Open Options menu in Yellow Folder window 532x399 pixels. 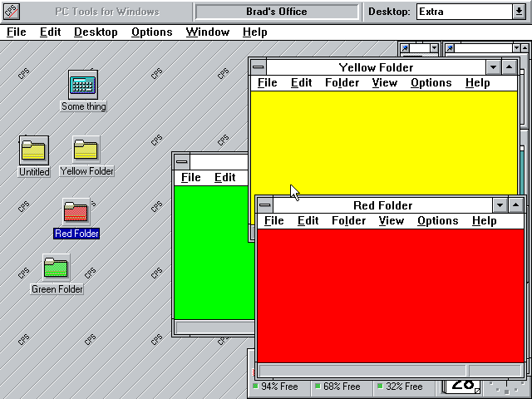click(431, 83)
